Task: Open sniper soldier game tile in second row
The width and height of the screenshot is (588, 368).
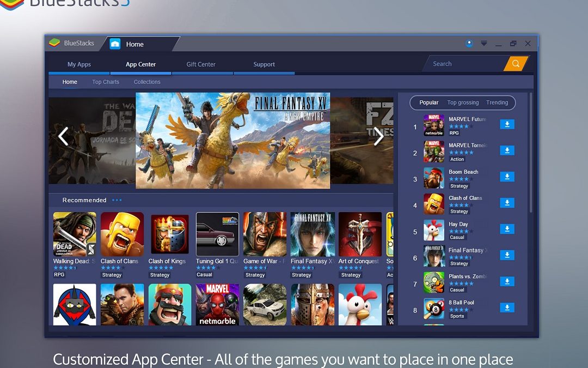Action: point(122,305)
